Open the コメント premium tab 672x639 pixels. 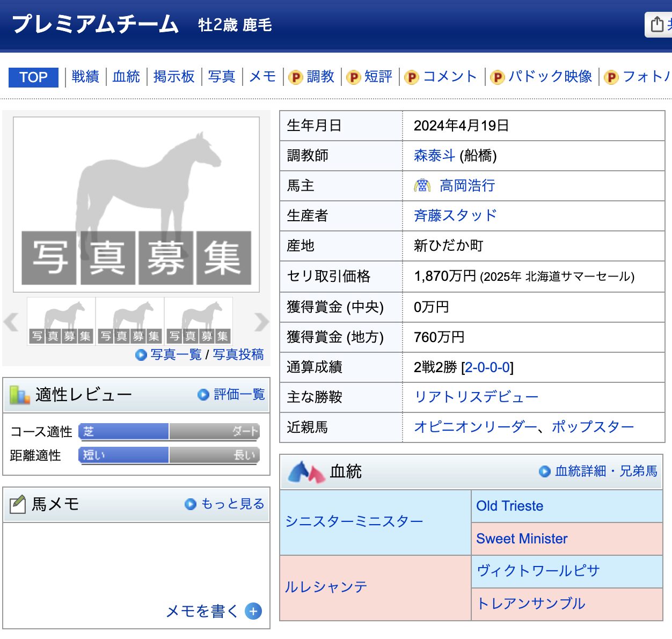[x=450, y=77]
